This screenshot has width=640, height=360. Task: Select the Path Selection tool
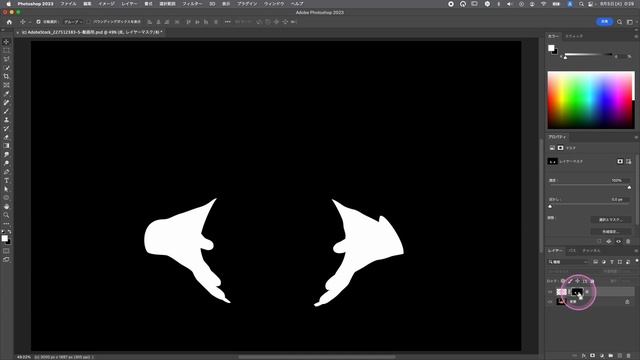point(6,189)
